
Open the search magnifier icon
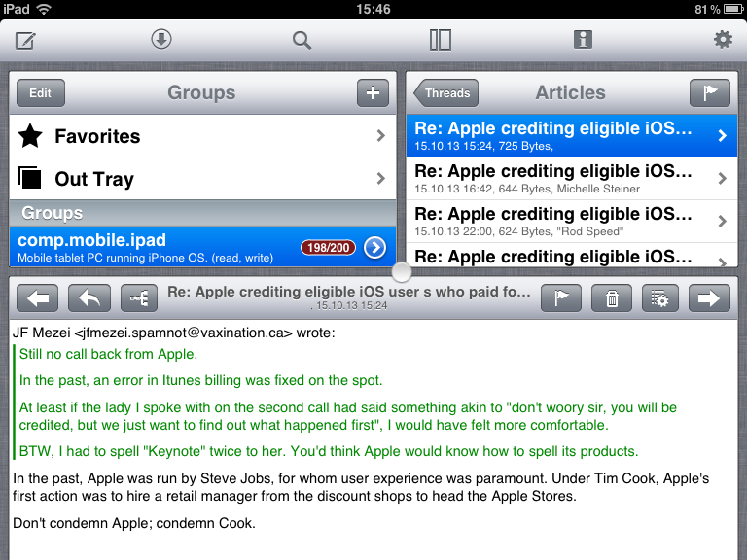click(x=302, y=40)
